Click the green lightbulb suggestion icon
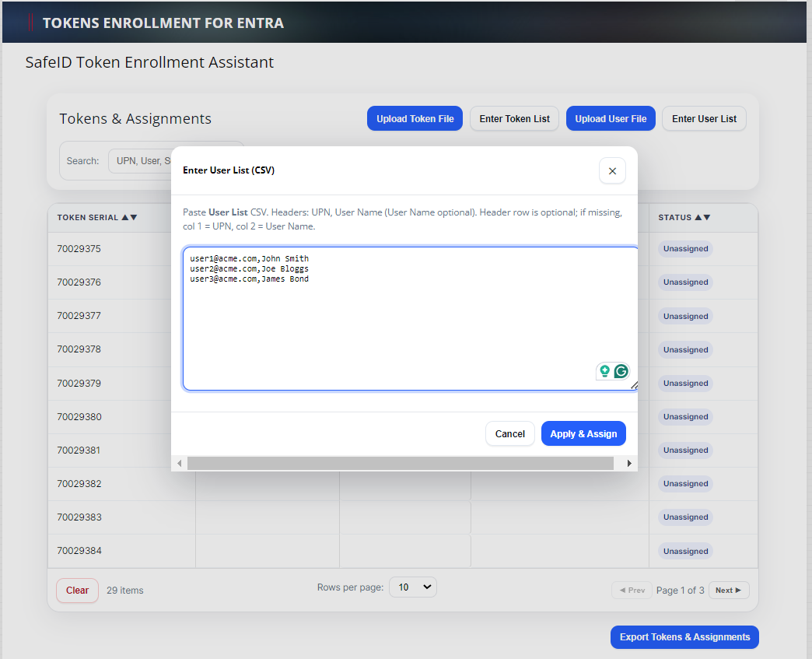 pos(604,371)
